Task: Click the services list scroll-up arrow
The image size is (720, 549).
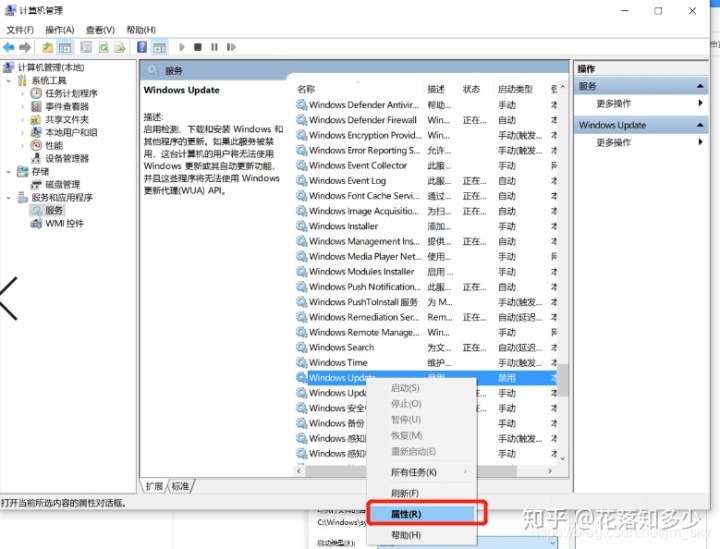Action: click(563, 87)
